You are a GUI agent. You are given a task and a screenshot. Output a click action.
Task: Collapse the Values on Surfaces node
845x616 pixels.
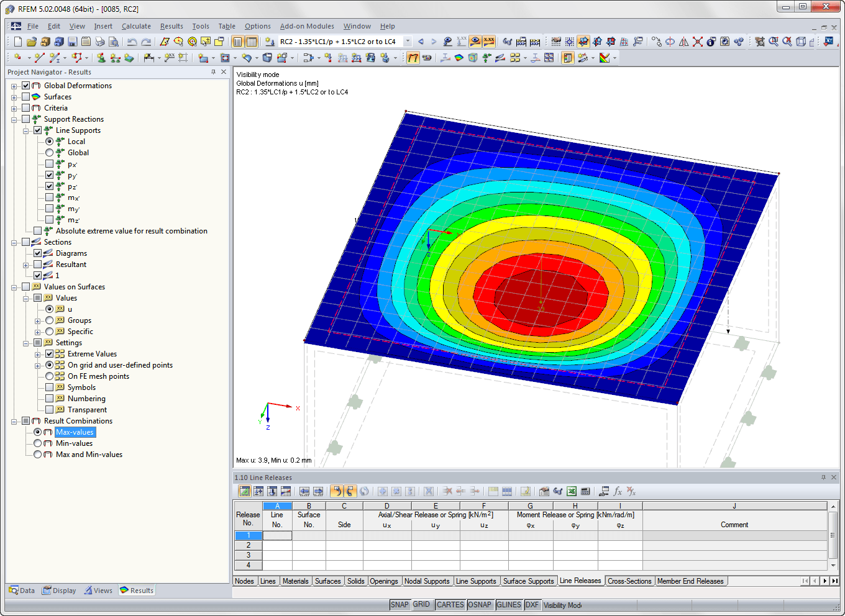coord(14,288)
